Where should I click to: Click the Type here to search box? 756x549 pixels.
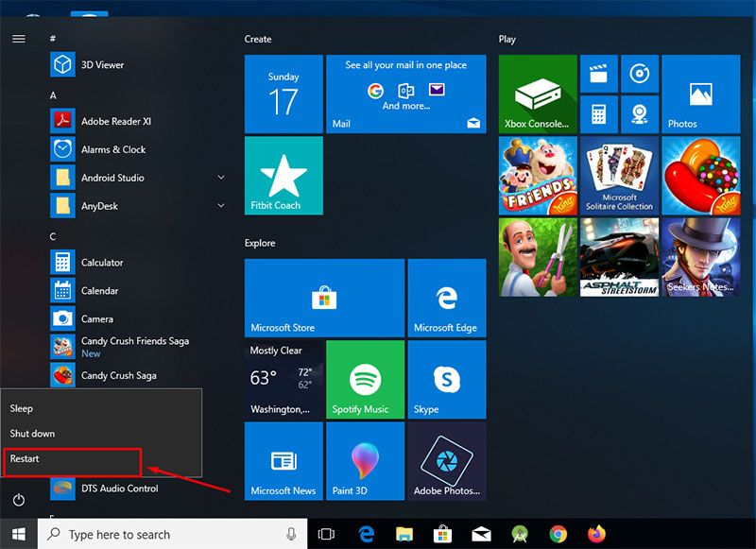(x=172, y=534)
